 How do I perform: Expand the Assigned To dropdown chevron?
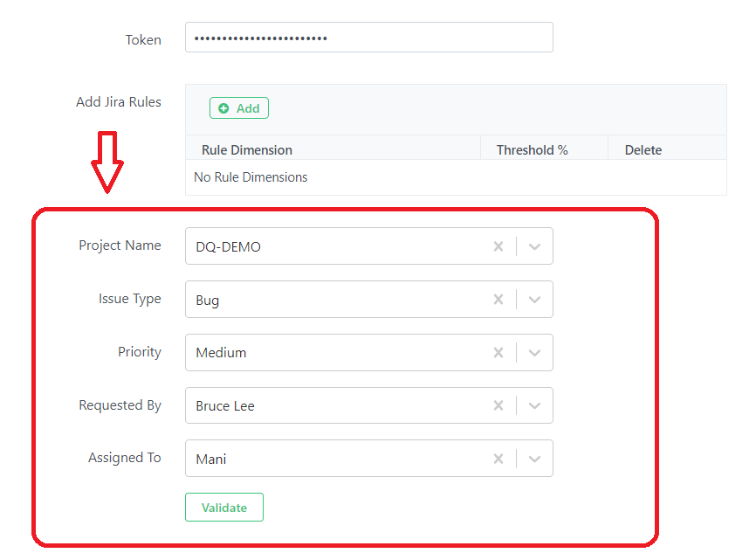pyautogui.click(x=534, y=459)
